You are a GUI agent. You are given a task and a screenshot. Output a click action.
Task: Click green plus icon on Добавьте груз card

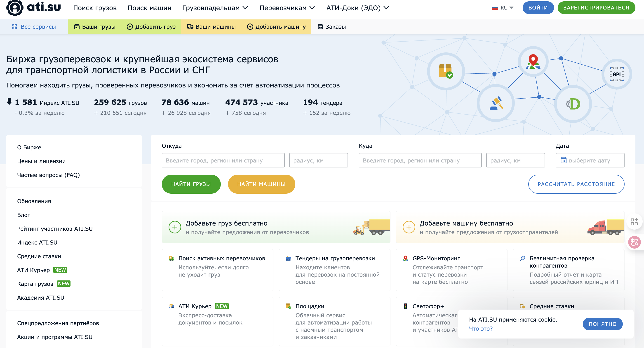point(175,227)
